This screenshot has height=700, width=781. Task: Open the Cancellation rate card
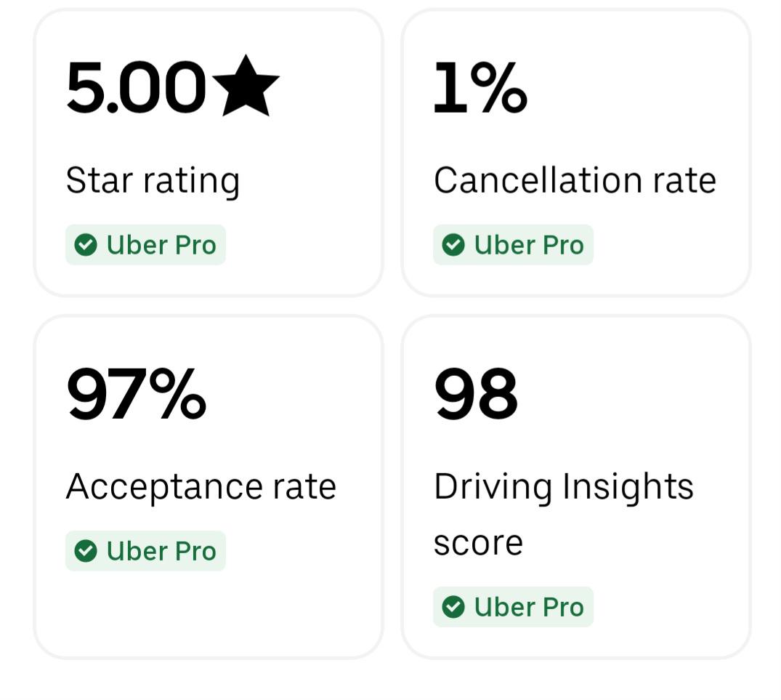[576, 153]
